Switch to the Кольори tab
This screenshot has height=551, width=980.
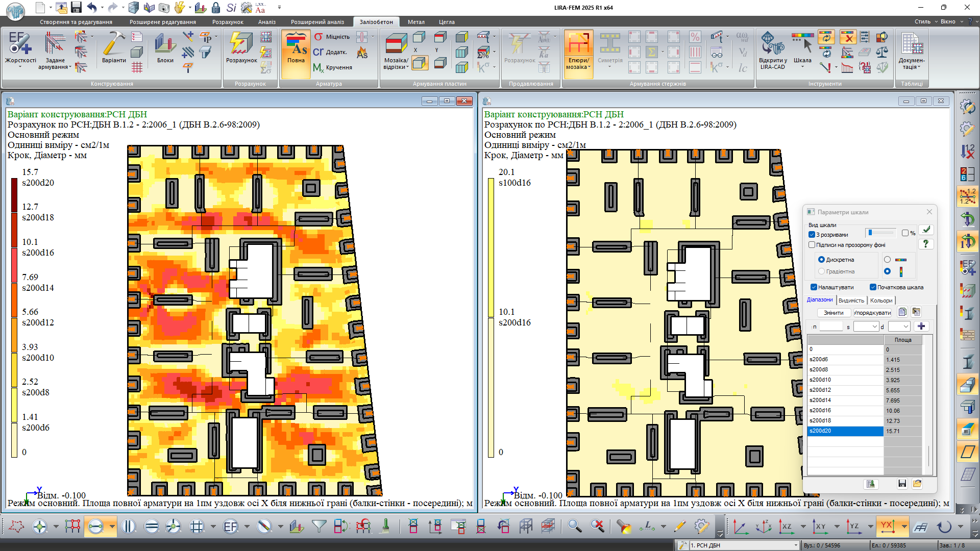pos(881,300)
